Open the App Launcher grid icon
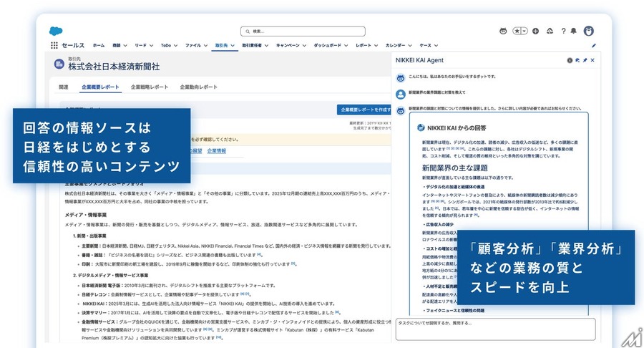The image size is (644, 348). (54, 45)
